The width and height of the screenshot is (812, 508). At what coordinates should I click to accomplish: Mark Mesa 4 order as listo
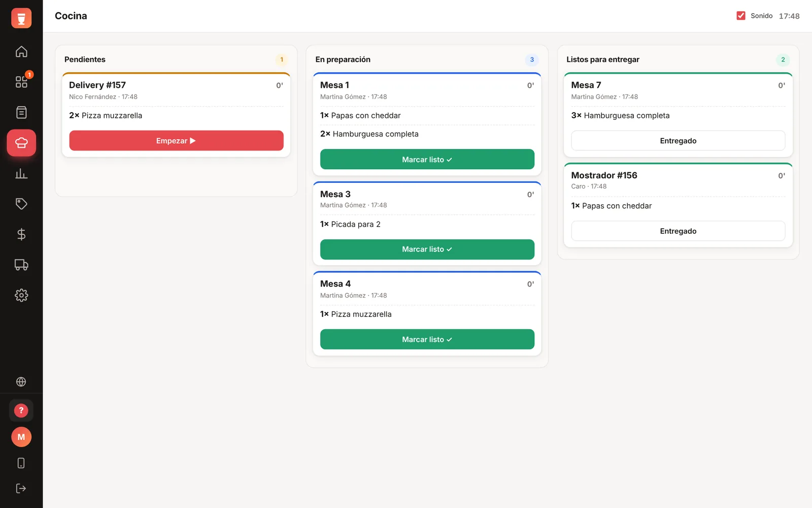coord(427,339)
